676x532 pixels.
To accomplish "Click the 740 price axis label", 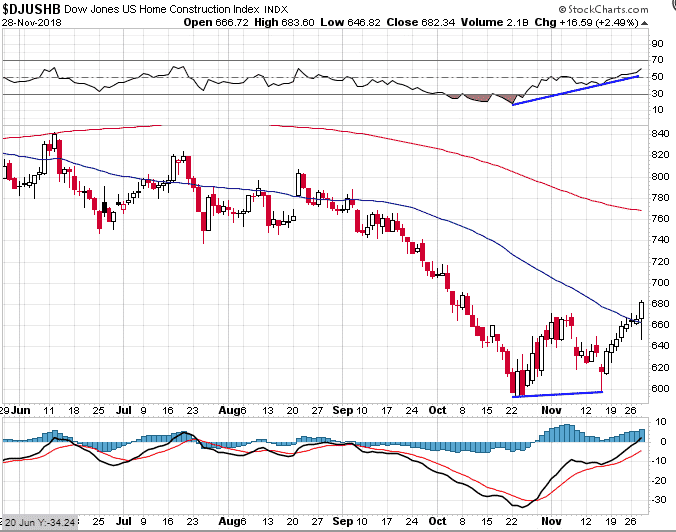I will (660, 240).
